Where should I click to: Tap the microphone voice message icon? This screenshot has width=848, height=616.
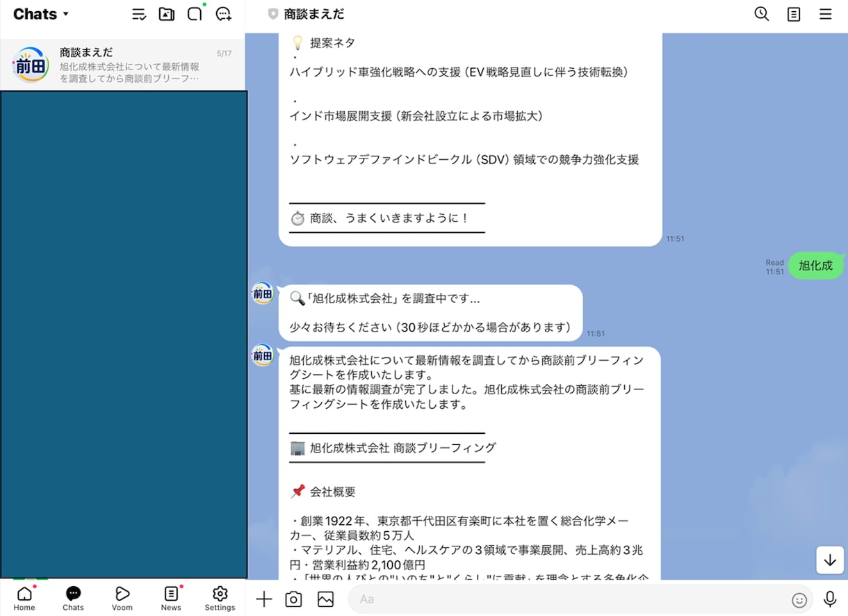[830, 599]
